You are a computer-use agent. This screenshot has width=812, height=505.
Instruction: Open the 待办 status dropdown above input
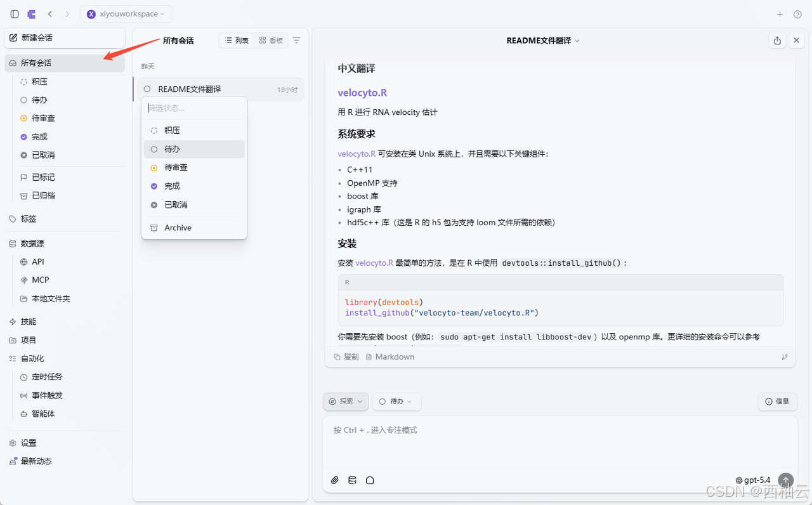pos(396,402)
